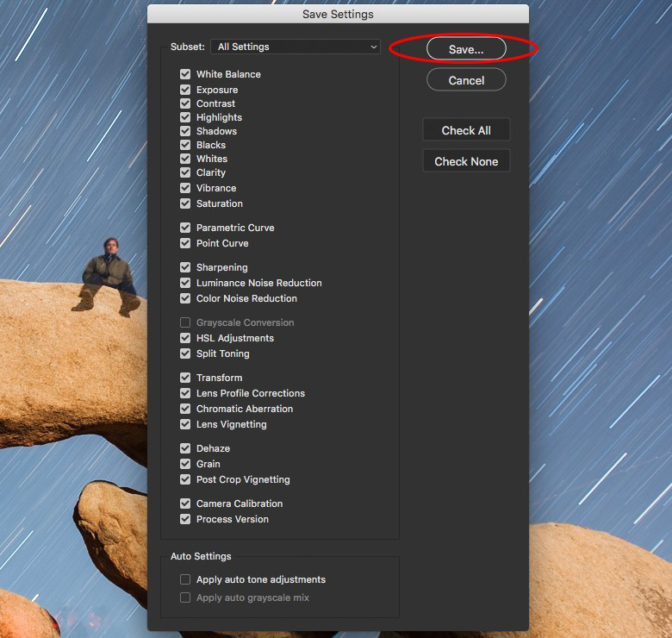Click the 'Auto Settings' group label
The width and height of the screenshot is (672, 638).
(201, 556)
